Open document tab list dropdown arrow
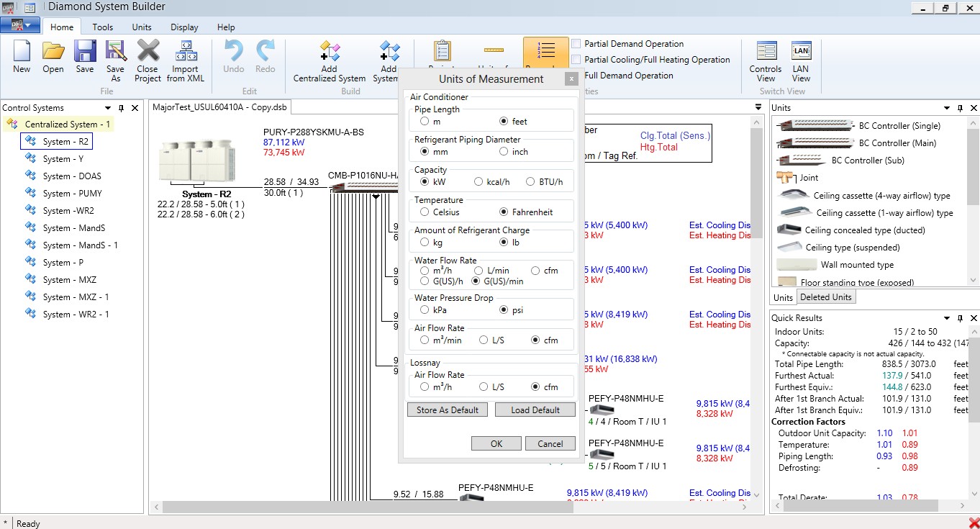This screenshot has height=529, width=980. 758,108
